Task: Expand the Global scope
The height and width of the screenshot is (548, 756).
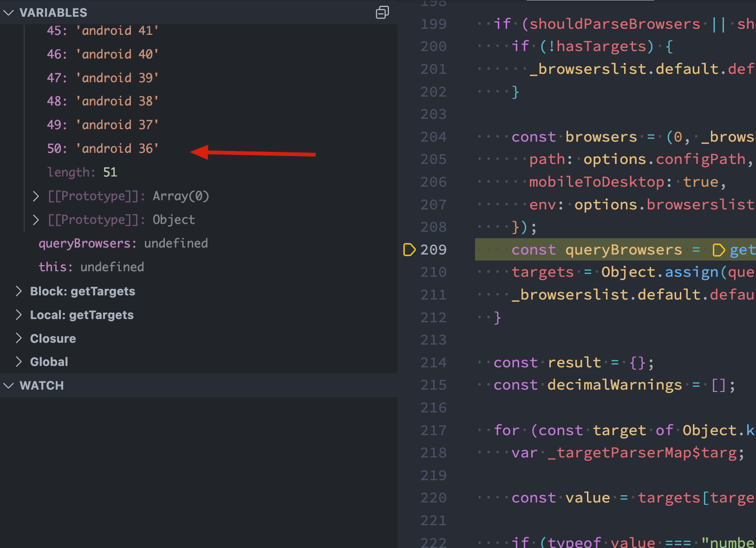Action: (x=19, y=362)
